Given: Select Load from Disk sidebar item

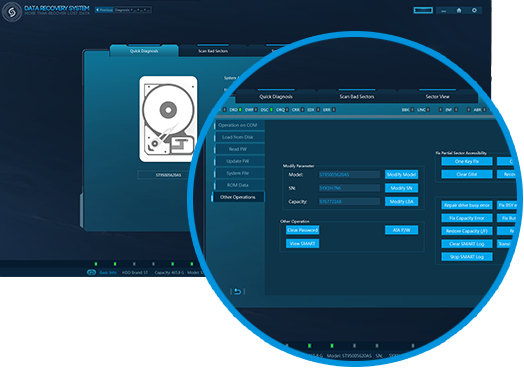Looking at the screenshot, I should point(238,137).
